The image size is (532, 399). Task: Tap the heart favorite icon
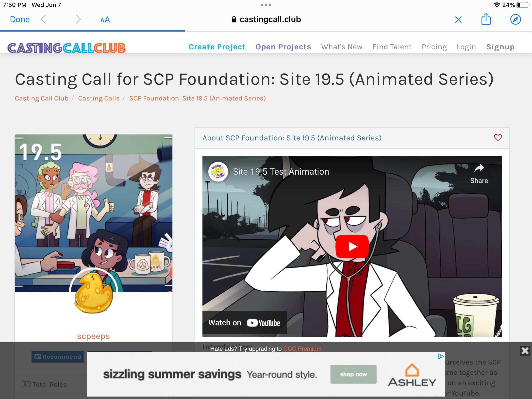[498, 137]
